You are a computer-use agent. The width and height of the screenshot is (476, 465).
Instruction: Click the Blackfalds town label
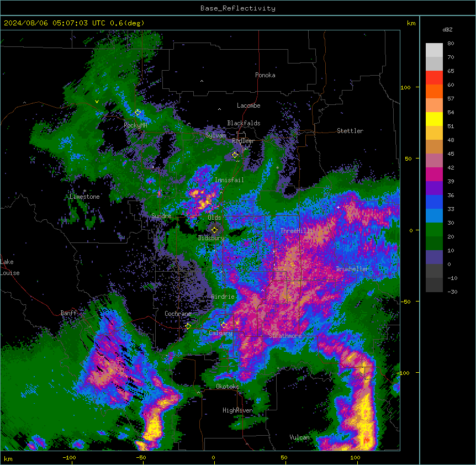tap(244, 123)
